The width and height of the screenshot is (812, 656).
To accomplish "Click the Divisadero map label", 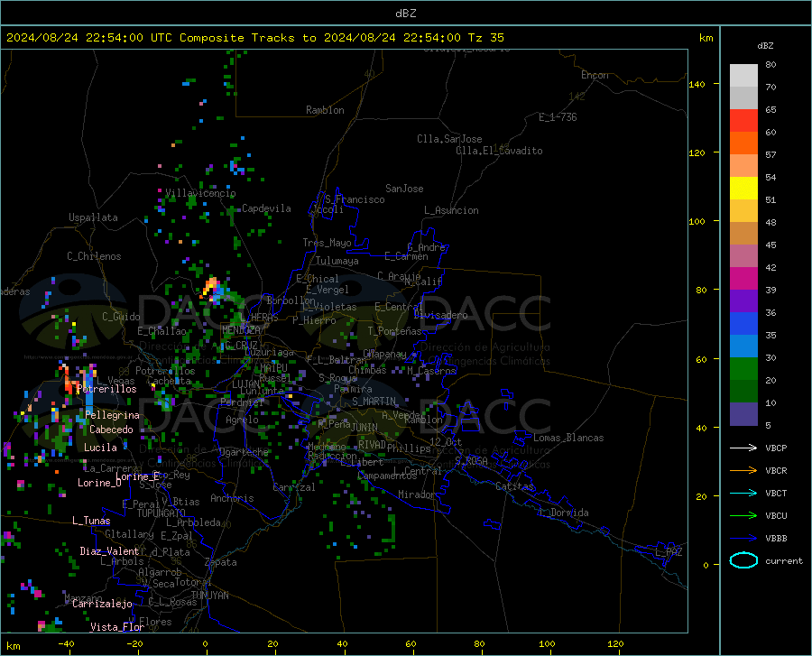I will point(440,315).
